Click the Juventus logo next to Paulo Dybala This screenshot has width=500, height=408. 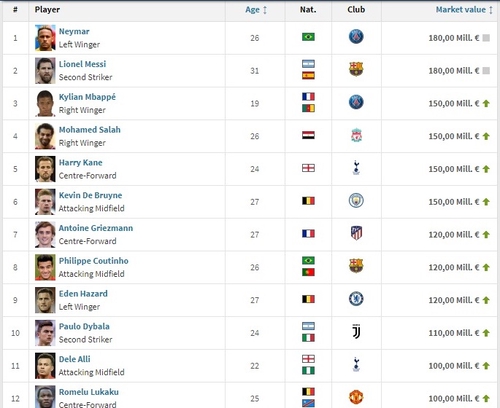click(356, 332)
